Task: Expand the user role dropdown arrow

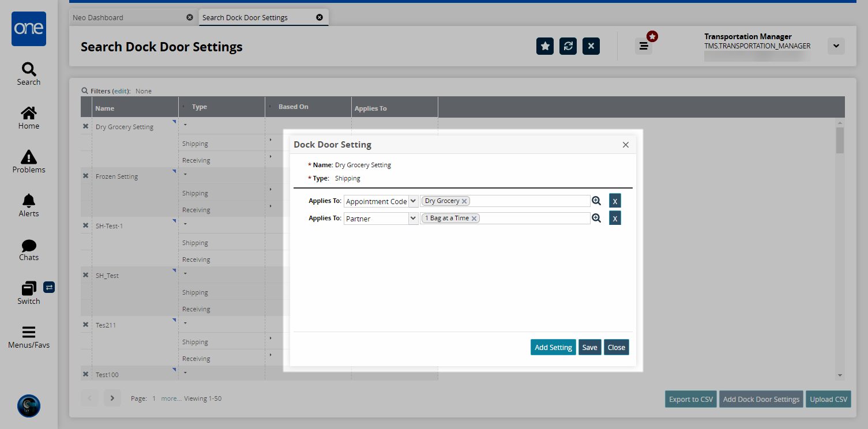Action: 836,46
